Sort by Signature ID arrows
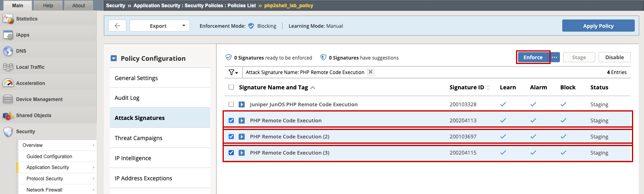Image resolution: width=644 pixels, height=194 pixels. [x=488, y=88]
